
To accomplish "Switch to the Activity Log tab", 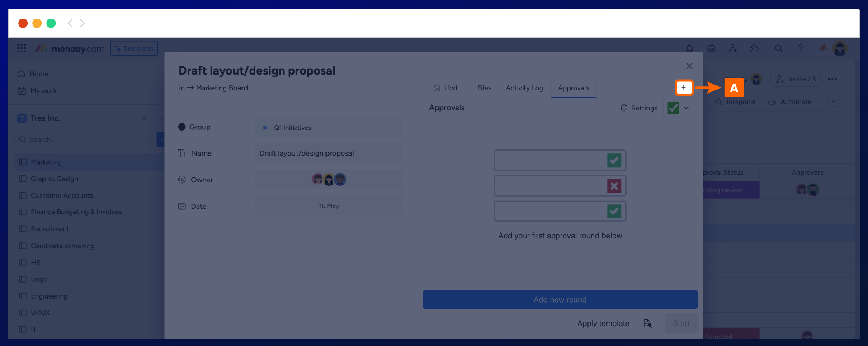I will (524, 88).
